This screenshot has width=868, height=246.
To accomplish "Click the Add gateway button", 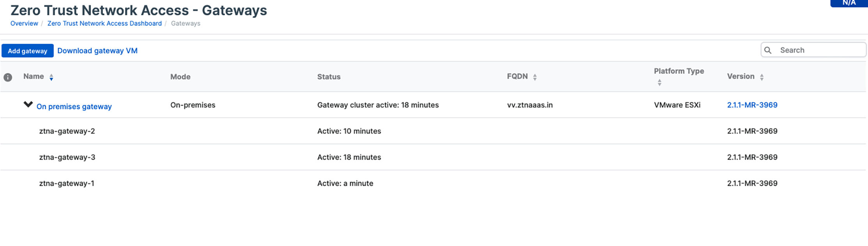I will [27, 51].
